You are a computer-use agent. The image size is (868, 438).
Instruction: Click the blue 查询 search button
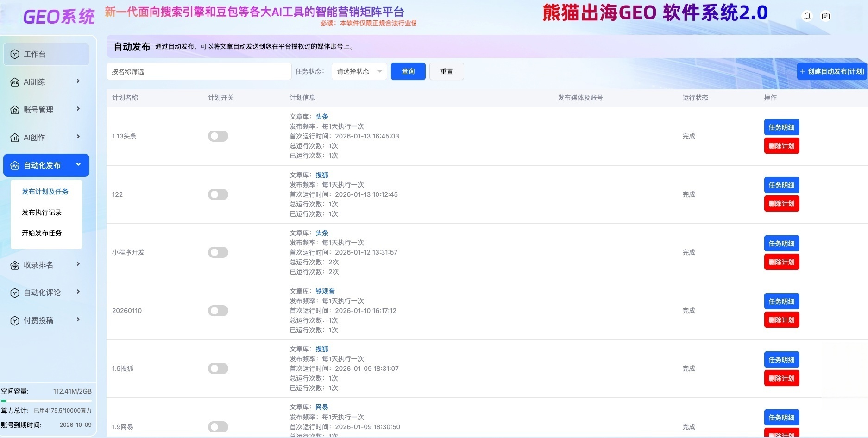tap(408, 71)
